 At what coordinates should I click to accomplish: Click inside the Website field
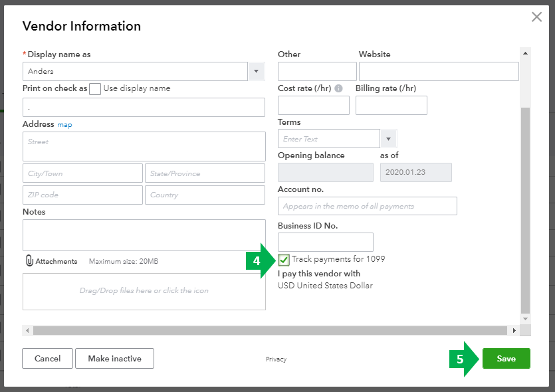tap(438, 71)
